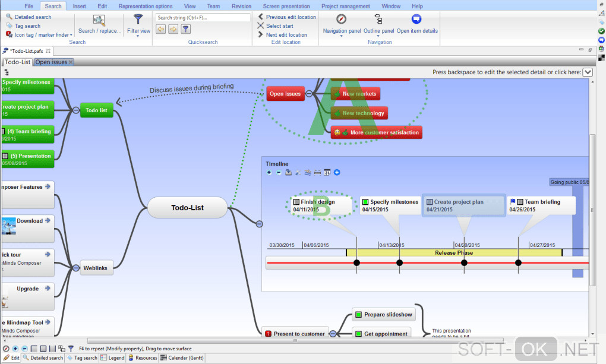Open the Navigation panel compass icon
Viewport: 606px width, 364px height.
(341, 19)
